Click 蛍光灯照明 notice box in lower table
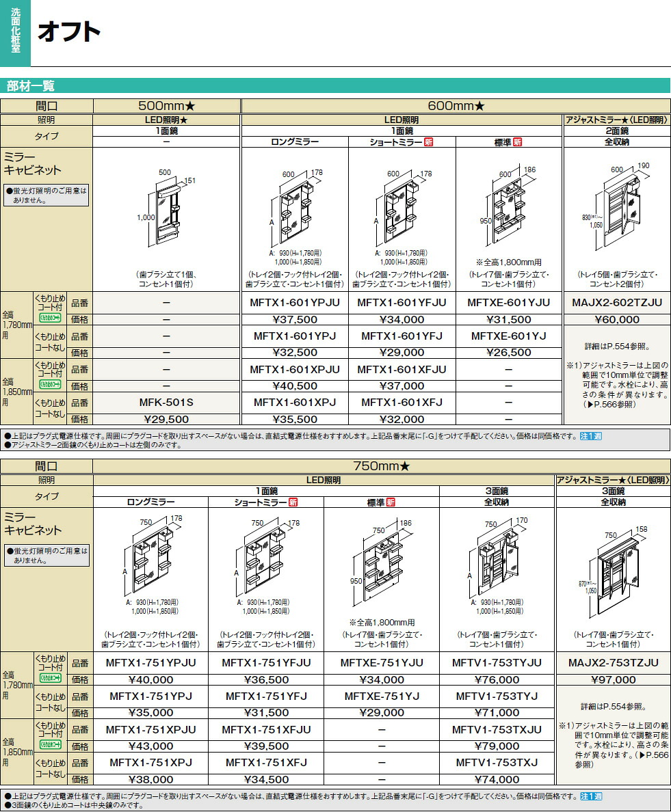The width and height of the screenshot is (671, 812). tap(46, 555)
